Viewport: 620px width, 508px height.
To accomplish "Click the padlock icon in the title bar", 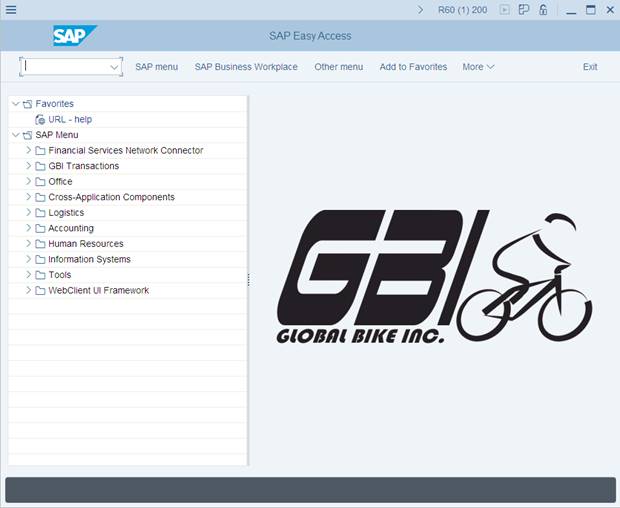I will coord(543,10).
